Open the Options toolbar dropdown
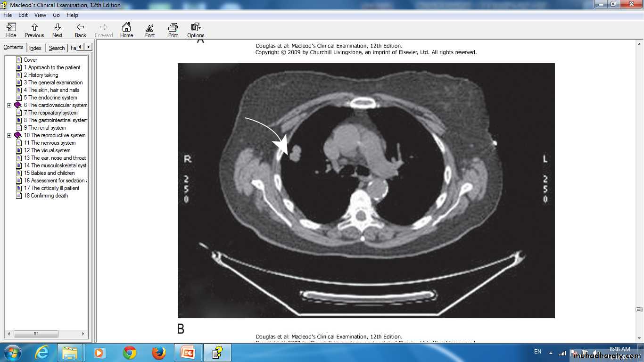The width and height of the screenshot is (644, 362). [x=196, y=30]
